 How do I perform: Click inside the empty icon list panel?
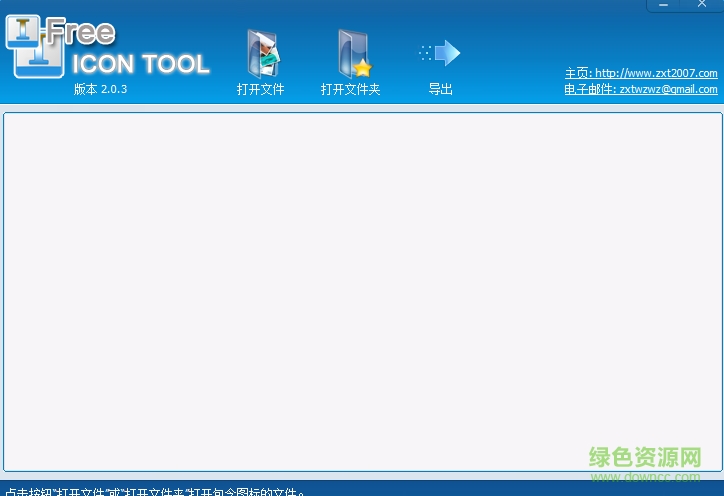pyautogui.click(x=361, y=290)
